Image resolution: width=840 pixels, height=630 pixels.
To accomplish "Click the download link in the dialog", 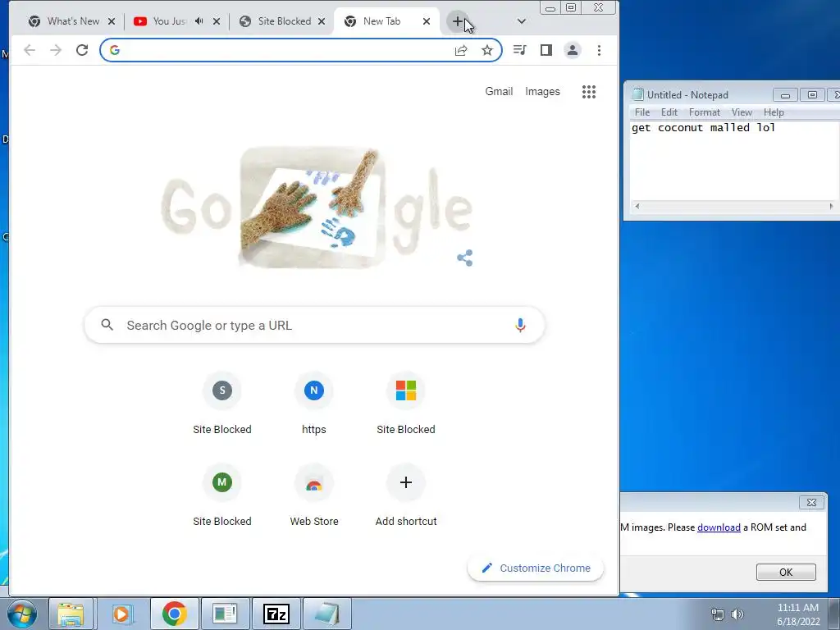I will [x=719, y=527].
